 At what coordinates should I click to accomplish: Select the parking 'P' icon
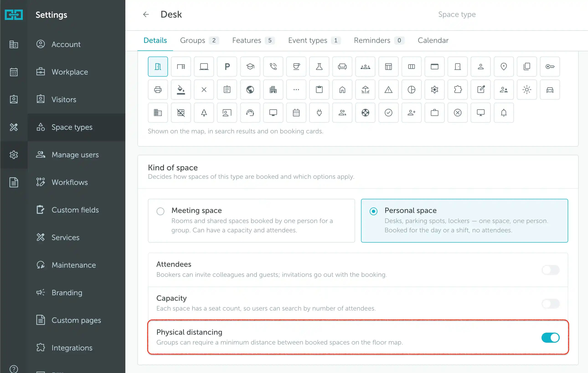(x=227, y=66)
